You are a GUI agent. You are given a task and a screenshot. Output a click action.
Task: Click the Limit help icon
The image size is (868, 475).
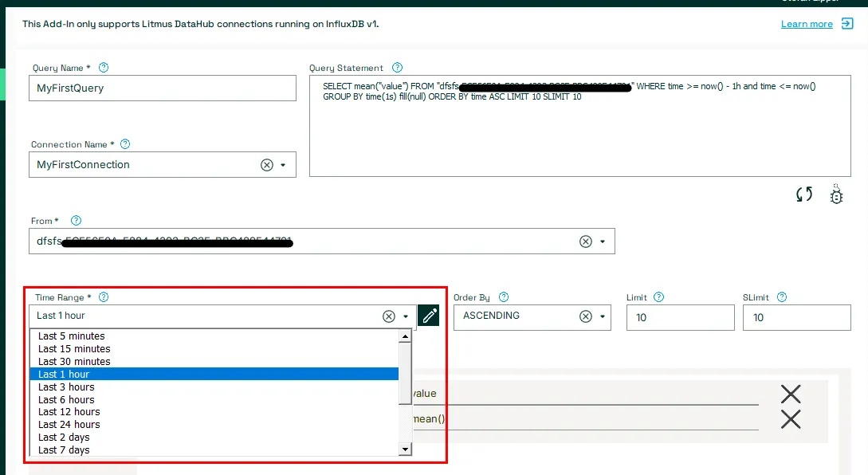(658, 296)
